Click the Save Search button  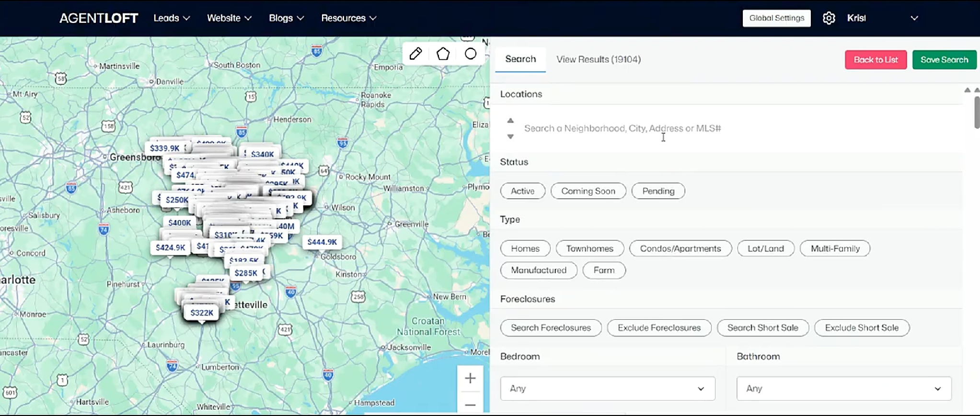click(x=944, y=60)
